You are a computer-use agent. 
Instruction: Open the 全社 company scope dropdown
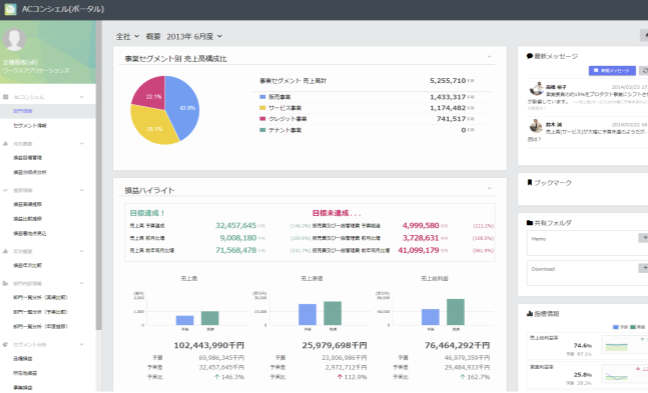127,36
